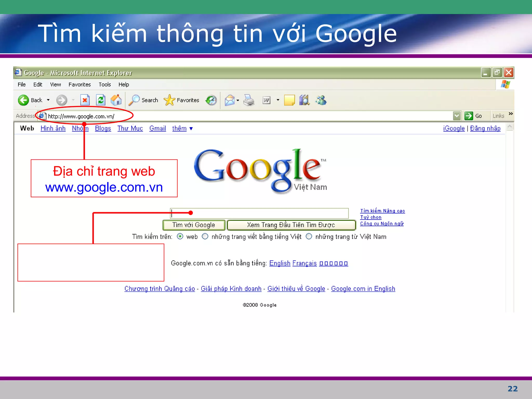Click the Google Việt Nam logo

click(260, 171)
